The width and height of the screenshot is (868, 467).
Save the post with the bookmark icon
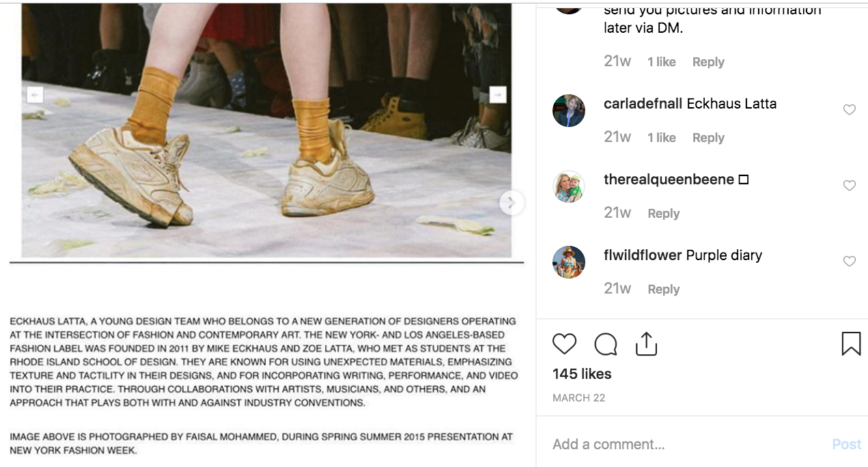(x=851, y=343)
